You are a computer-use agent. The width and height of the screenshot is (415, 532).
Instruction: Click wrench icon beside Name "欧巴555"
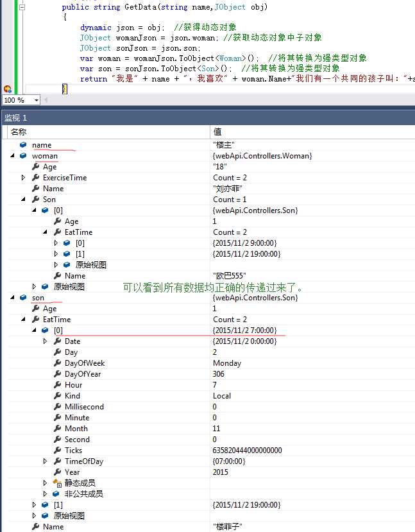click(57, 275)
